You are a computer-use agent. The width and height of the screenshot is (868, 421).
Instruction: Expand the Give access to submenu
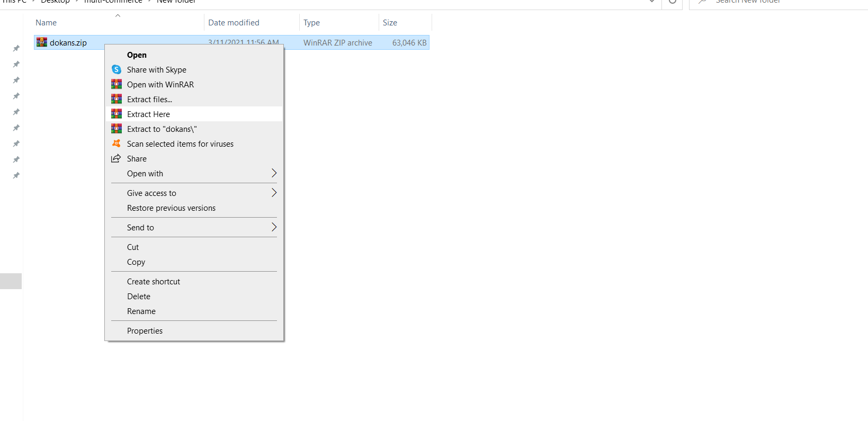point(274,193)
